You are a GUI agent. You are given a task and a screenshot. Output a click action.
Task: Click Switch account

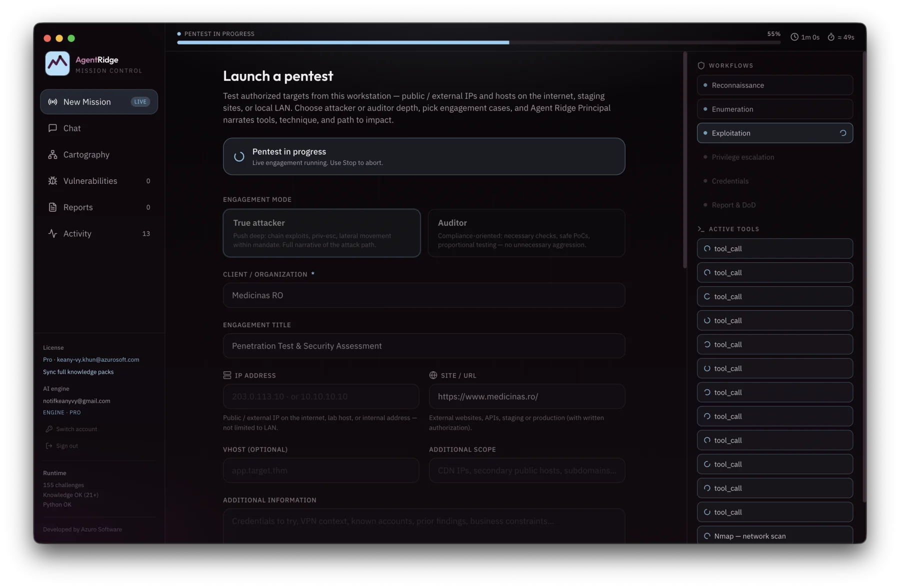[x=71, y=429]
